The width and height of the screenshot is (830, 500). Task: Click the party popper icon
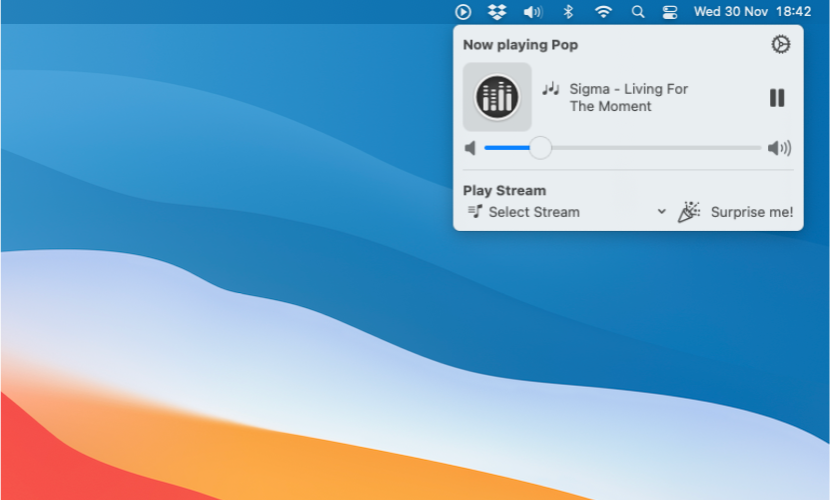[688, 212]
